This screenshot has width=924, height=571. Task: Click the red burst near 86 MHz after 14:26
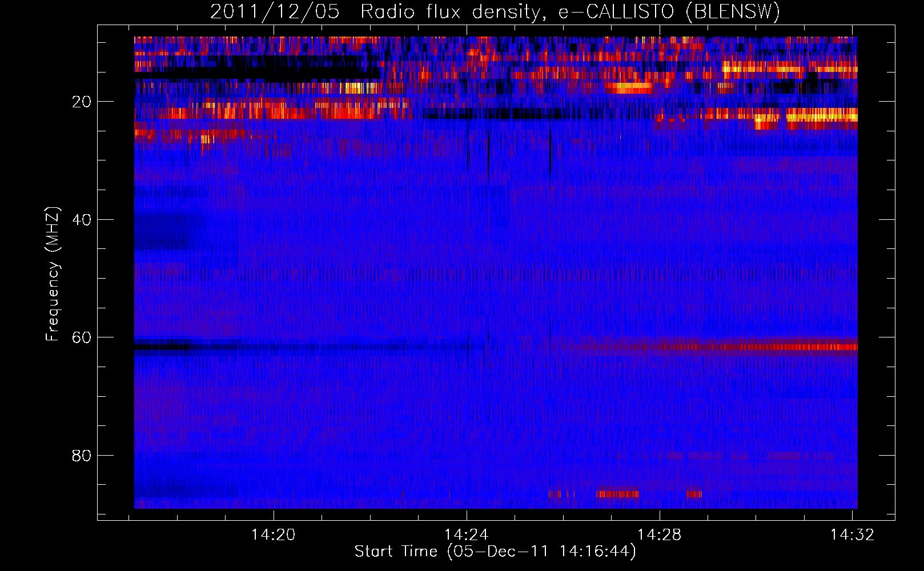(x=618, y=494)
